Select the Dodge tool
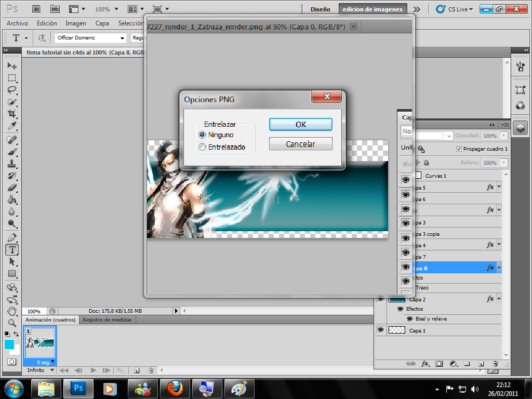This screenshot has height=399, width=532. tap(12, 223)
